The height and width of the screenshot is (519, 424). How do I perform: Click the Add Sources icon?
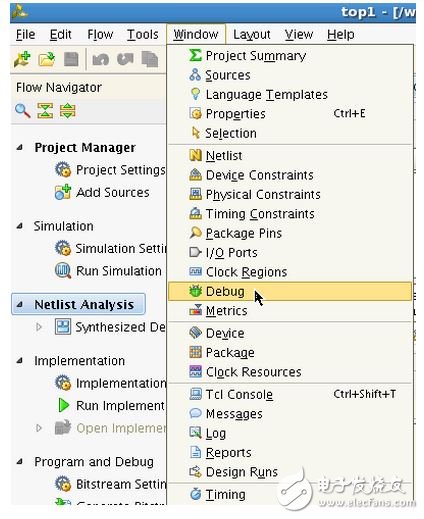coord(63,192)
